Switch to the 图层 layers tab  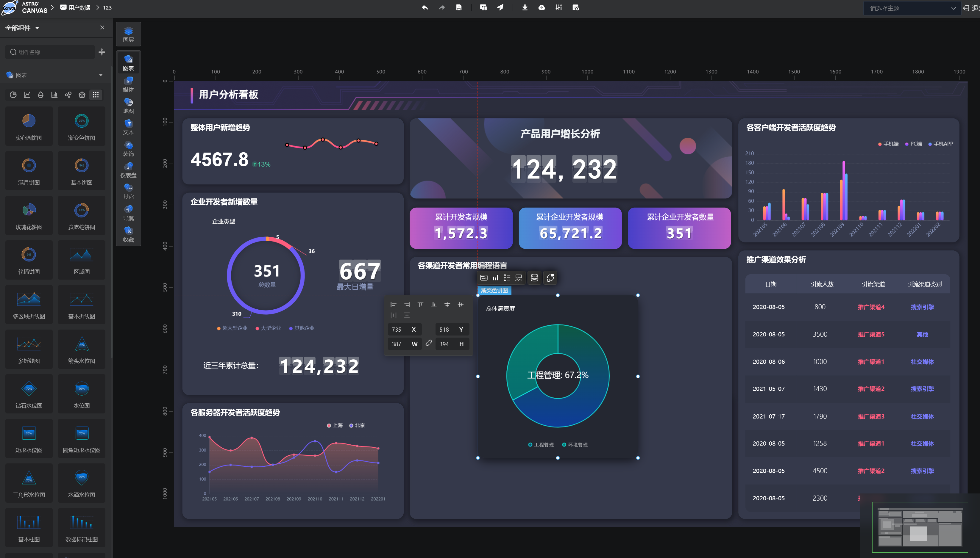(129, 34)
